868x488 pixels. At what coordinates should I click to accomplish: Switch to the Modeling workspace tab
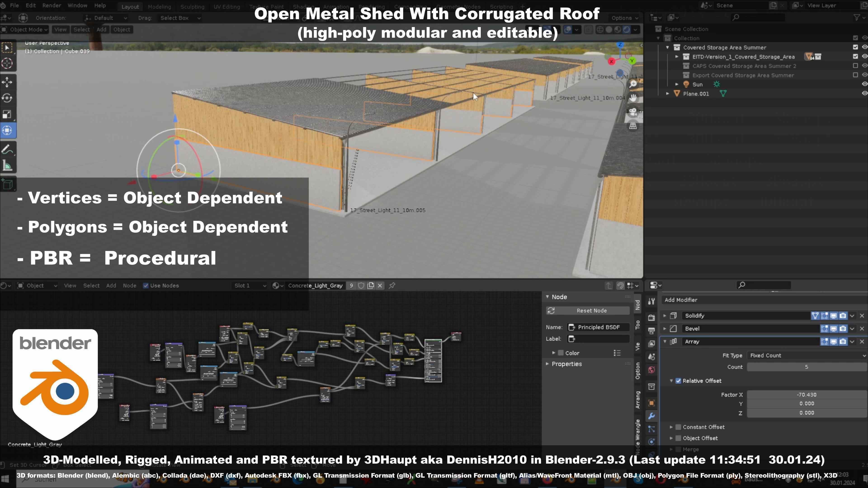[159, 6]
